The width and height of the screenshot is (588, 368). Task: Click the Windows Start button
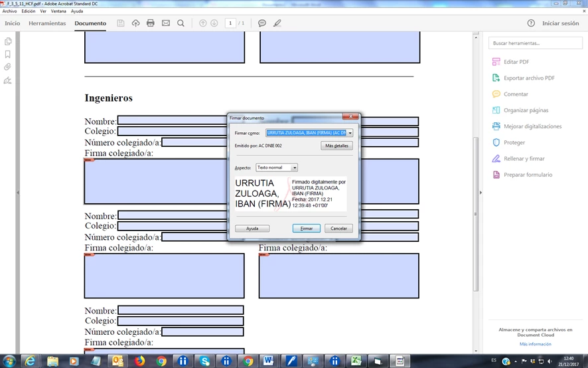9,361
